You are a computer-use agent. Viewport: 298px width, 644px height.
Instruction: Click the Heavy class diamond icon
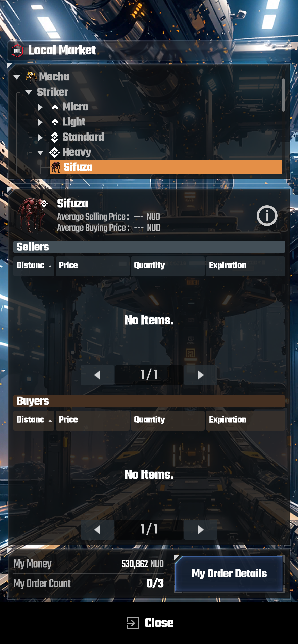coord(55,152)
